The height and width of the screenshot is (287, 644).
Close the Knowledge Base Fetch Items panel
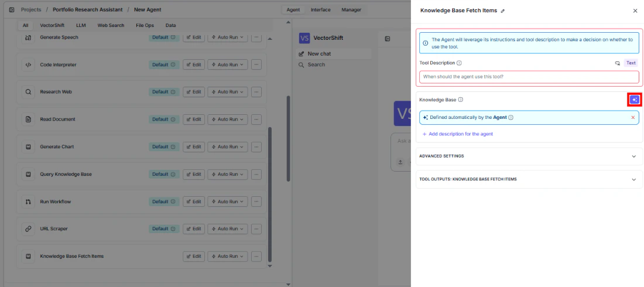coord(635,11)
